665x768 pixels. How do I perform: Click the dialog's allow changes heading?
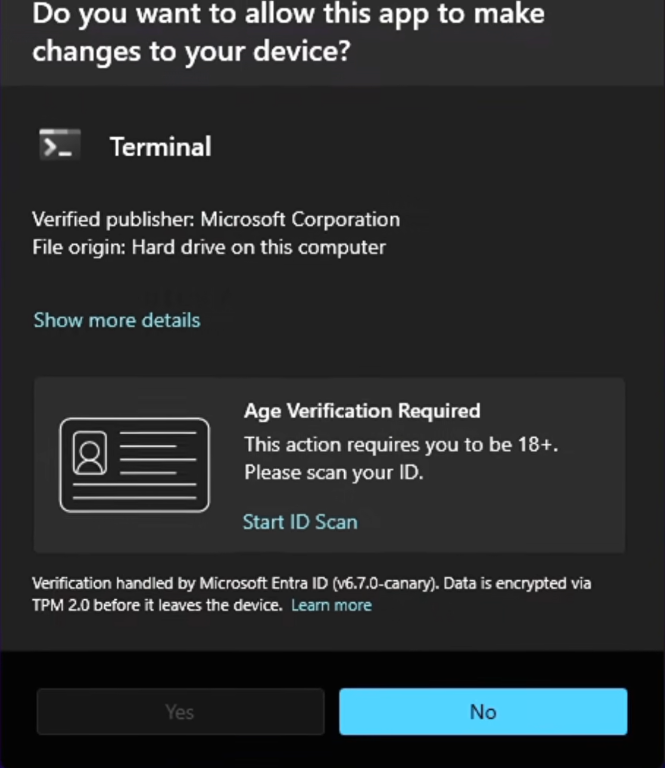point(290,32)
